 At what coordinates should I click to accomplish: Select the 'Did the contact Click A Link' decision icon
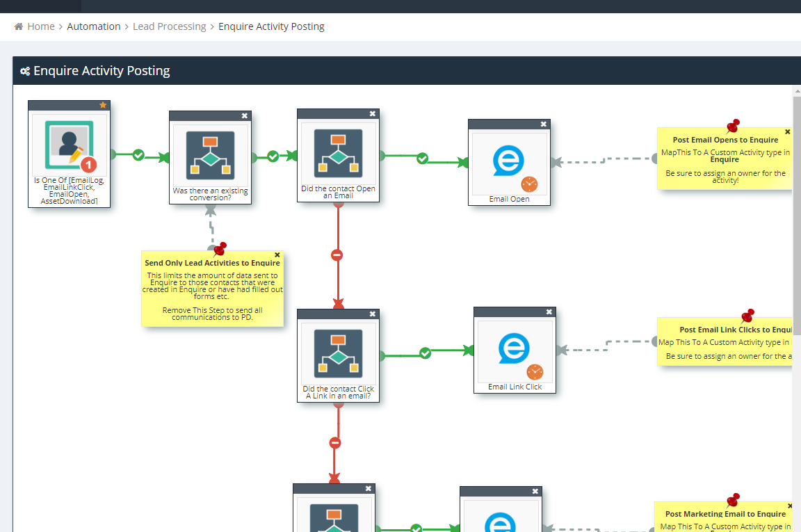coord(338,354)
